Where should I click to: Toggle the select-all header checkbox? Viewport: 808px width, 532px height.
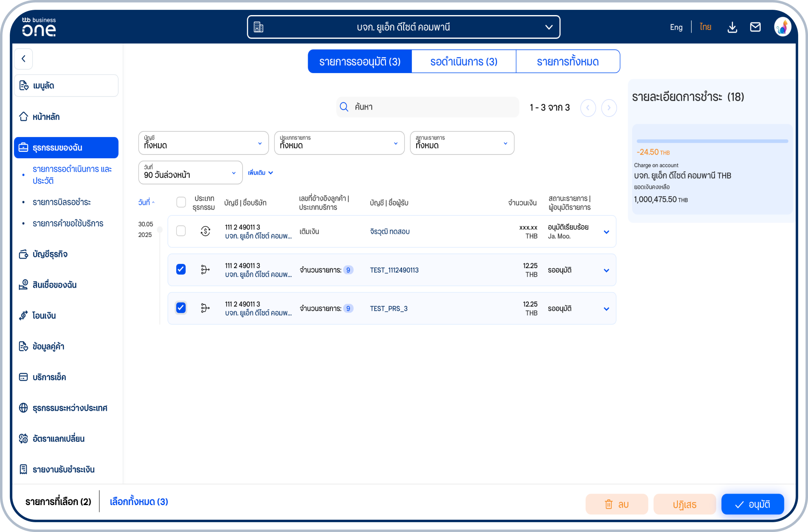click(181, 202)
